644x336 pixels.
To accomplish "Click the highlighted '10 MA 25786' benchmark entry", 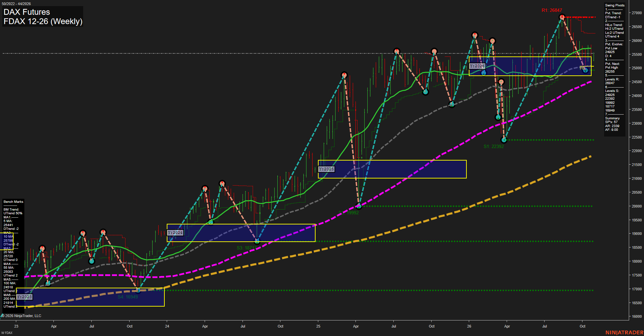I will pyautogui.click(x=8, y=239).
